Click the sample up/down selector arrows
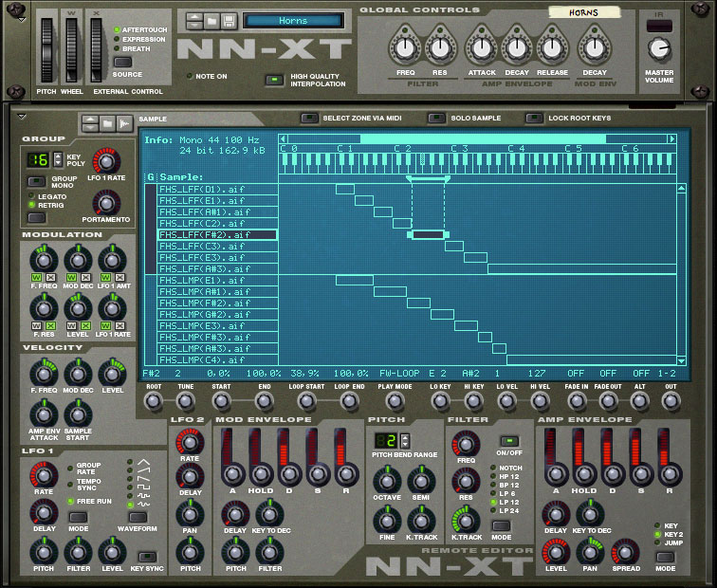717x588 pixels. (90, 123)
